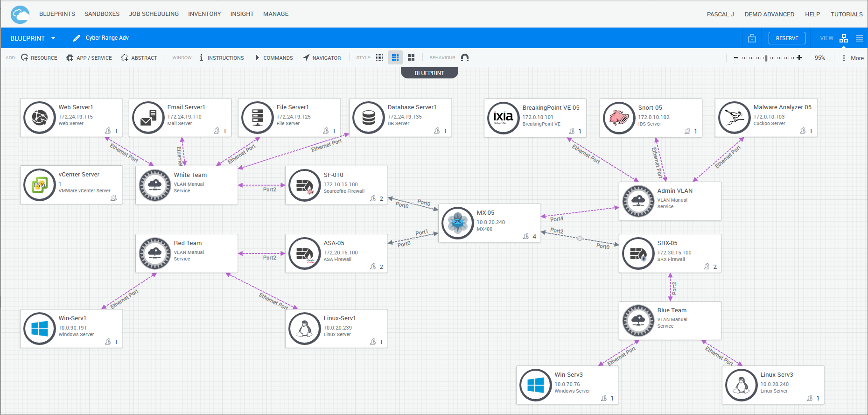
Task: Select the SRX-05 firewall icon
Action: (638, 253)
